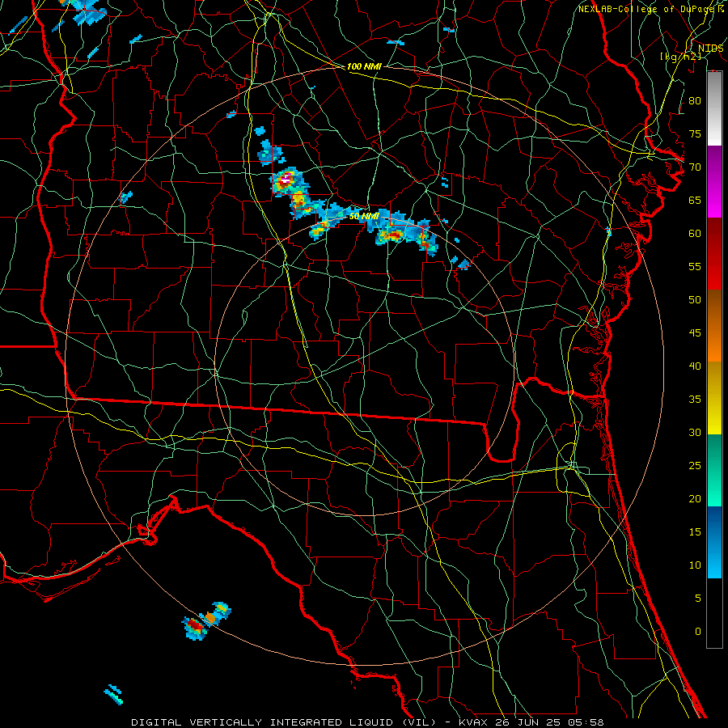Click the red-core storm cell over the Gulf

pyautogui.click(x=195, y=627)
